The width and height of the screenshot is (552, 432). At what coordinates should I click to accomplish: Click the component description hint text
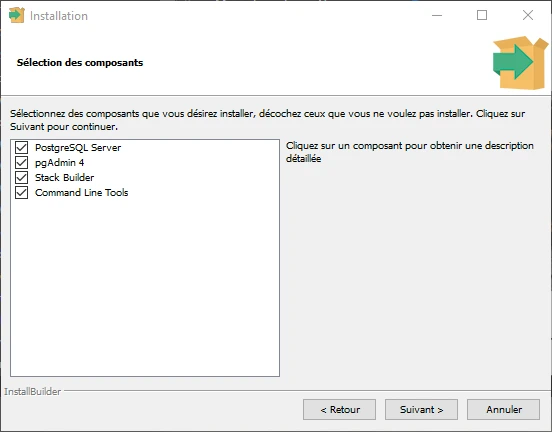[x=409, y=152]
